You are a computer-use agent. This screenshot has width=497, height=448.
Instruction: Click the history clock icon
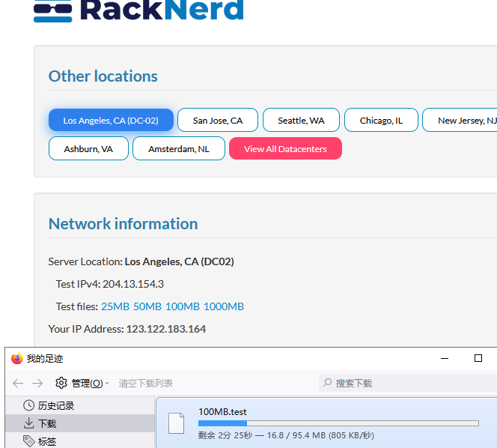(29, 405)
